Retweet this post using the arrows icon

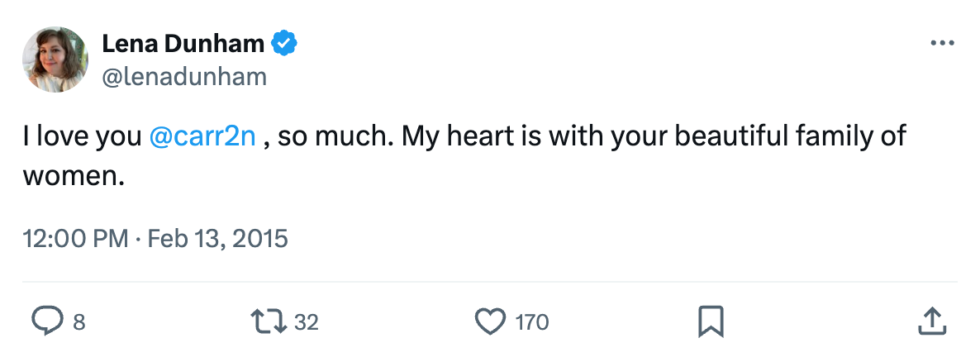point(270,321)
